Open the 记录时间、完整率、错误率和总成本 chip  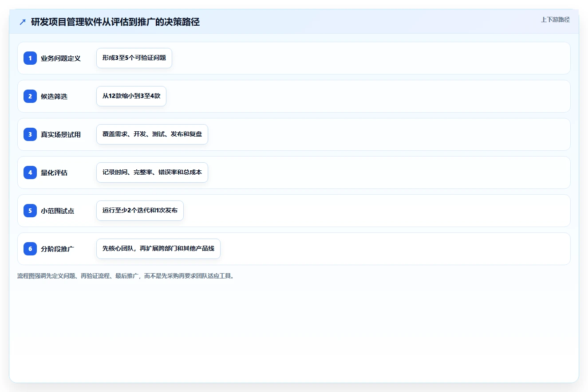pos(152,172)
